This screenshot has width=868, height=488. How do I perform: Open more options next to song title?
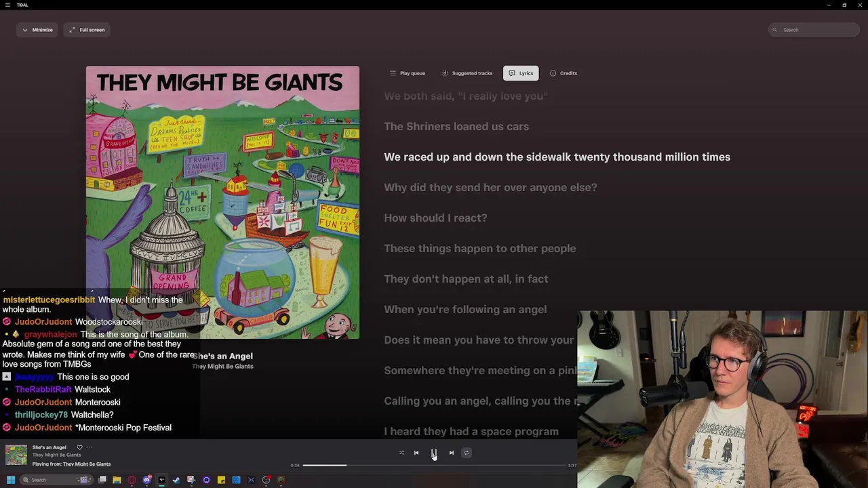point(89,447)
